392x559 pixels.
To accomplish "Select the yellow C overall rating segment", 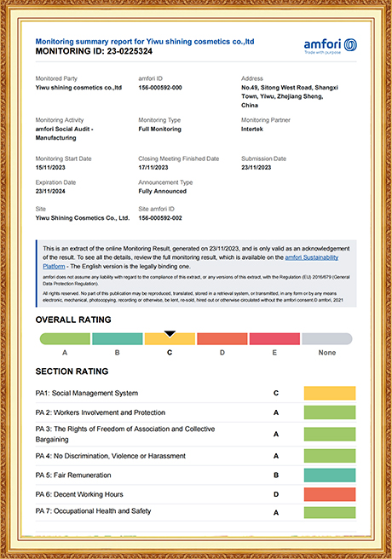I will 170,338.
